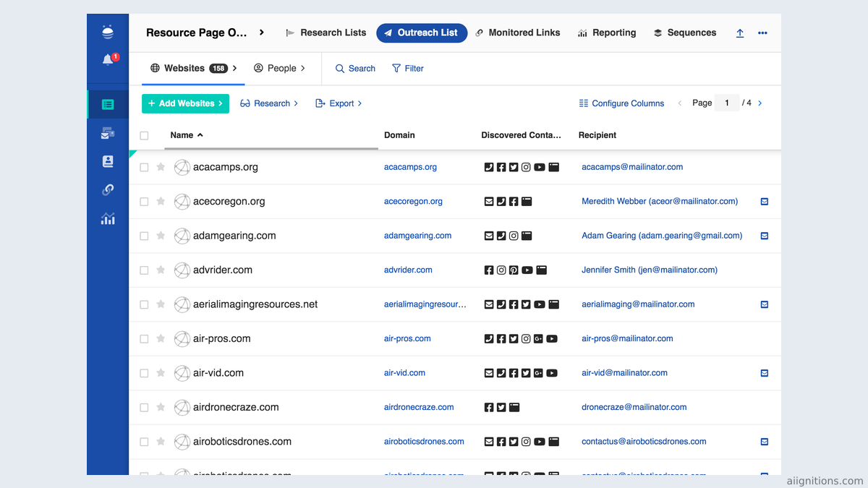Viewport: 868px width, 488px height.
Task: Sort by the Name column header
Action: click(x=187, y=135)
